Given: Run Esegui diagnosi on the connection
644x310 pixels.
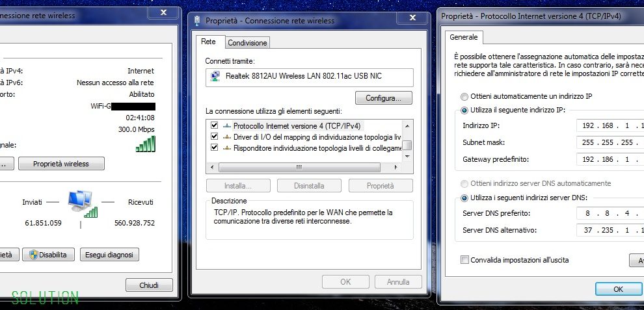Looking at the screenshot, I should [109, 255].
